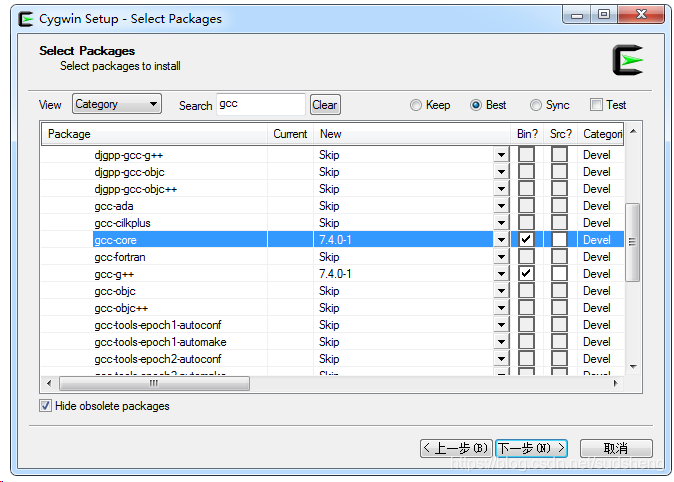
Task: Uncheck the Bin checkbox for gcc-core
Action: point(526,239)
